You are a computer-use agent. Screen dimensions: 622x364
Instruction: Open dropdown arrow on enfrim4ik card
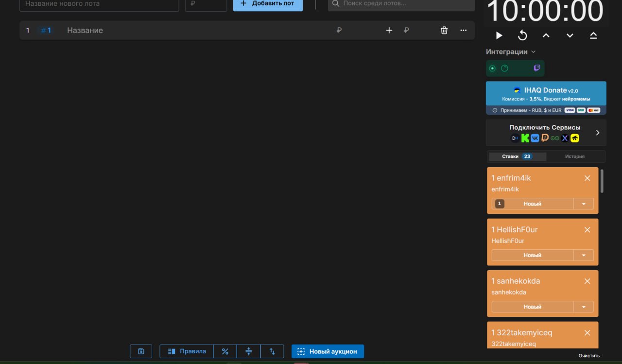pyautogui.click(x=584, y=204)
